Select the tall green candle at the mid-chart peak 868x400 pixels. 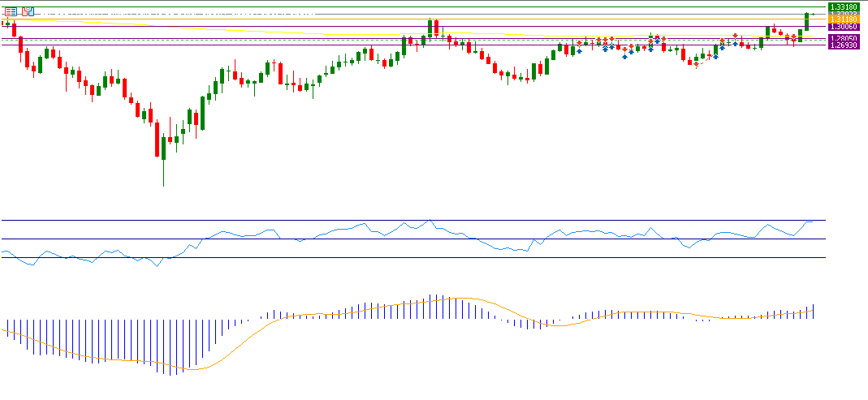tap(430, 27)
